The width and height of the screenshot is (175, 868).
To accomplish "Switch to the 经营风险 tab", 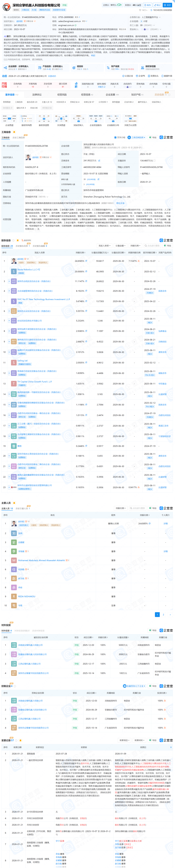I will tap(62, 95).
